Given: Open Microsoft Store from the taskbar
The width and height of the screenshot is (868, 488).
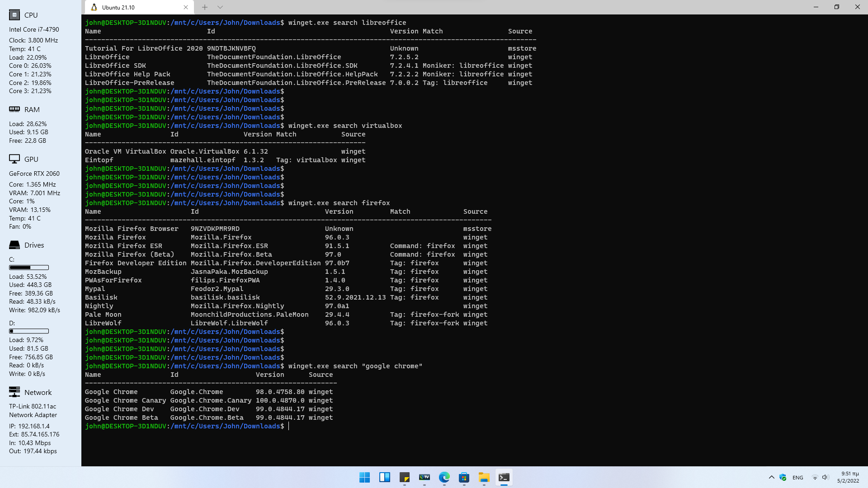Looking at the screenshot, I should click(x=464, y=477).
